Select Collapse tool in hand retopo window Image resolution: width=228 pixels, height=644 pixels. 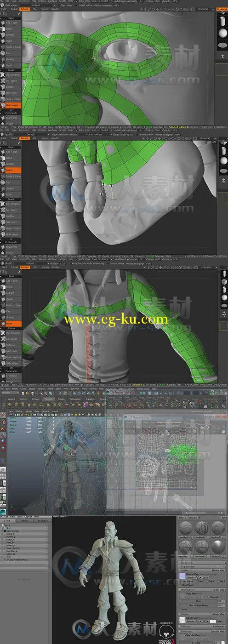pyautogui.click(x=11, y=216)
